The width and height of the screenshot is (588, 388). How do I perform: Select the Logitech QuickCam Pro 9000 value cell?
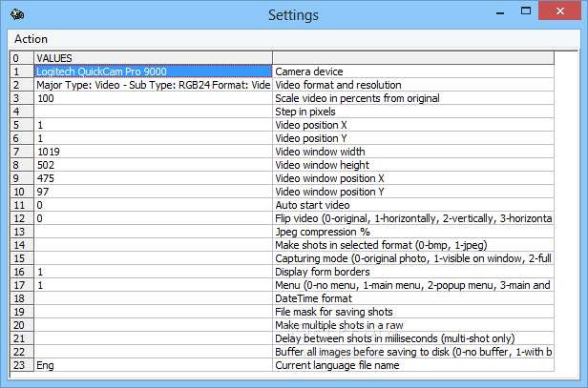coord(153,71)
